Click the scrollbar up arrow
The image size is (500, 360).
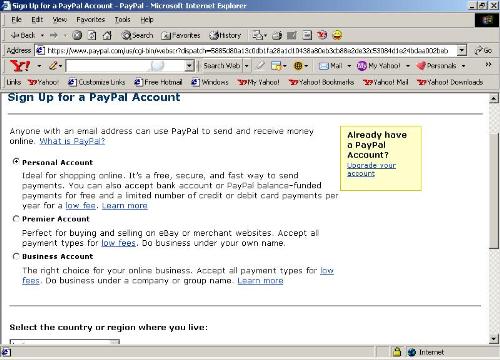pos(494,98)
